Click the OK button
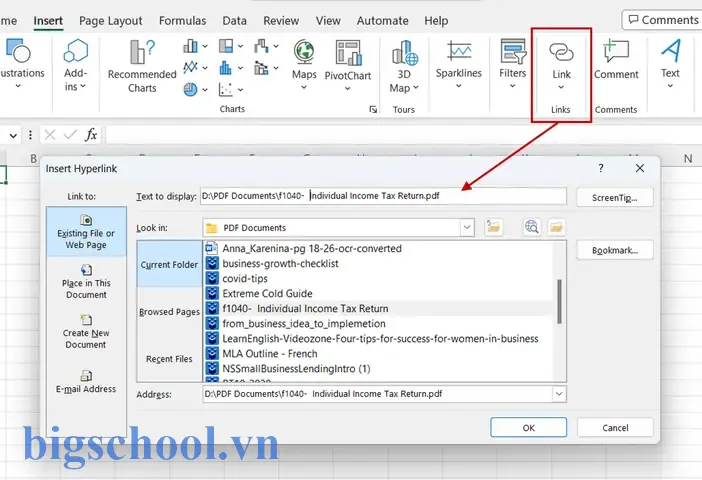The image size is (702, 480). coord(528,428)
